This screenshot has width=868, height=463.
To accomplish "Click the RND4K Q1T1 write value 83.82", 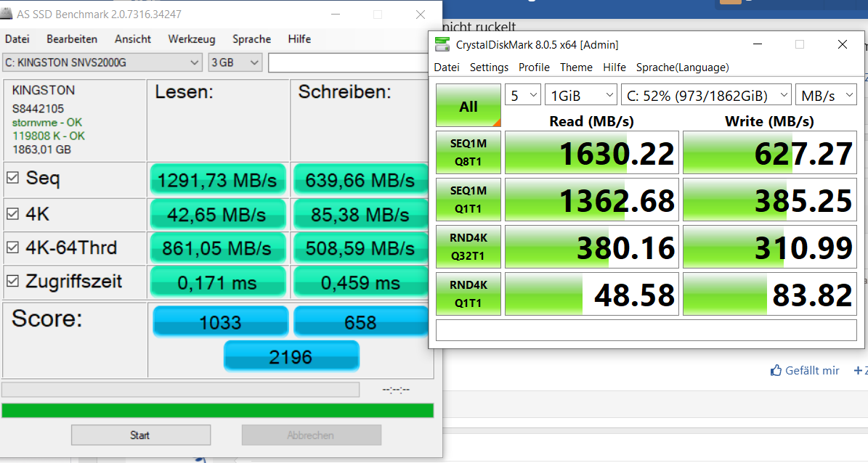I will coord(770,295).
